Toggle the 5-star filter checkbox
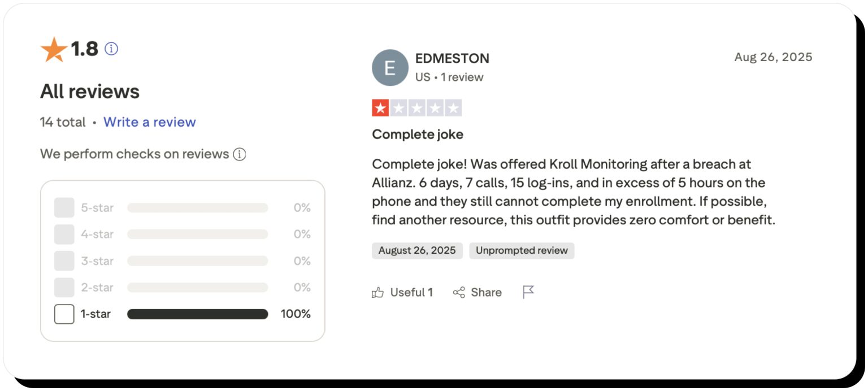This screenshot has width=868, height=391. pyautogui.click(x=64, y=208)
